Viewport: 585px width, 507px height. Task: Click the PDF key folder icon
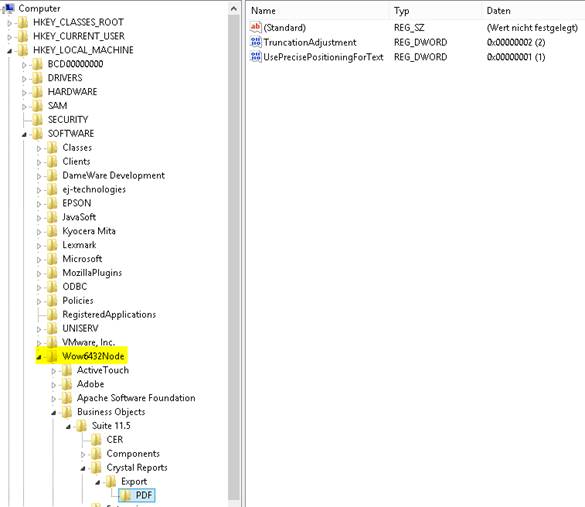[126, 495]
